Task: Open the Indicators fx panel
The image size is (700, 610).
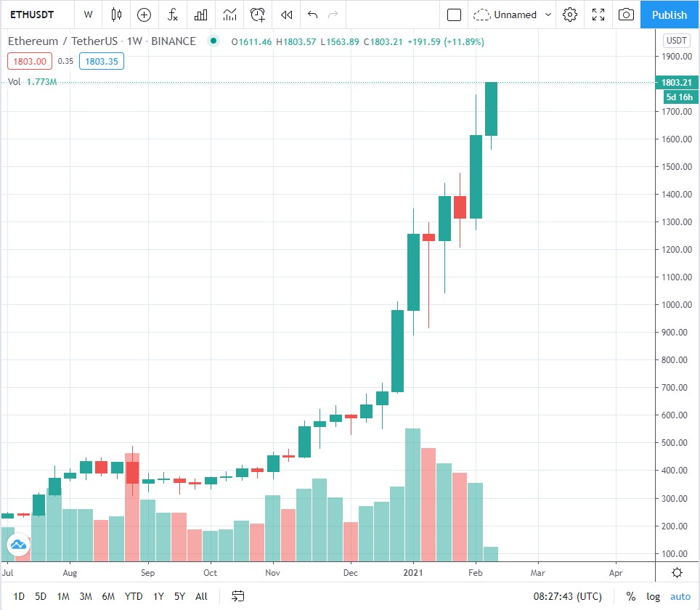Action: (172, 15)
